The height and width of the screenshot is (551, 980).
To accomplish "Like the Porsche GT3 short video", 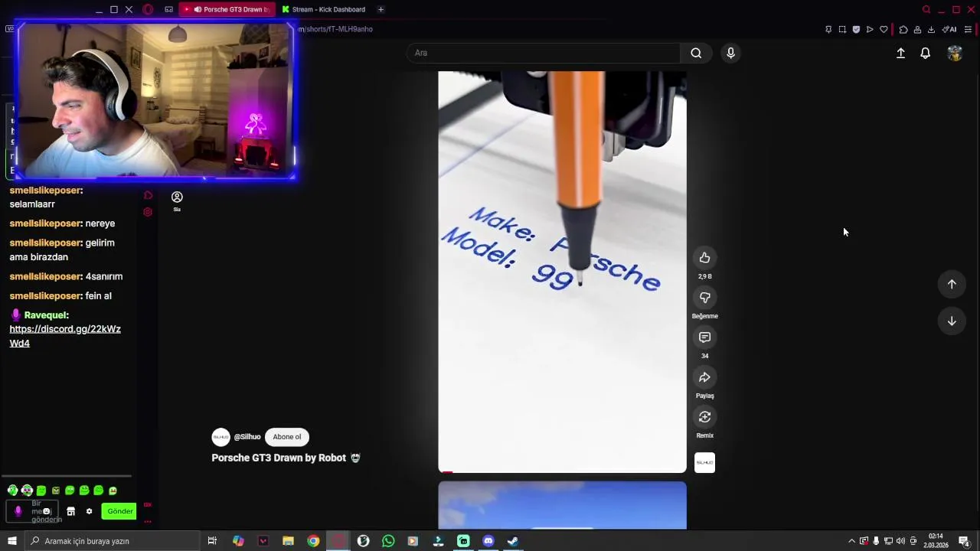I will pos(704,258).
